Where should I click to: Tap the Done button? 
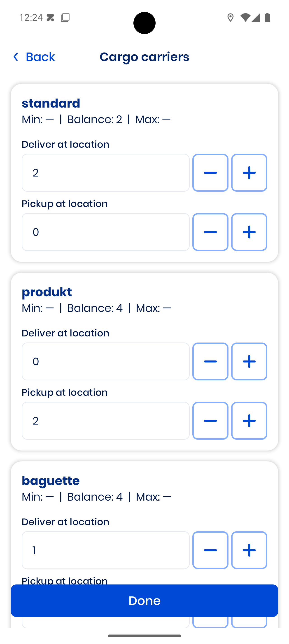[x=144, y=600]
